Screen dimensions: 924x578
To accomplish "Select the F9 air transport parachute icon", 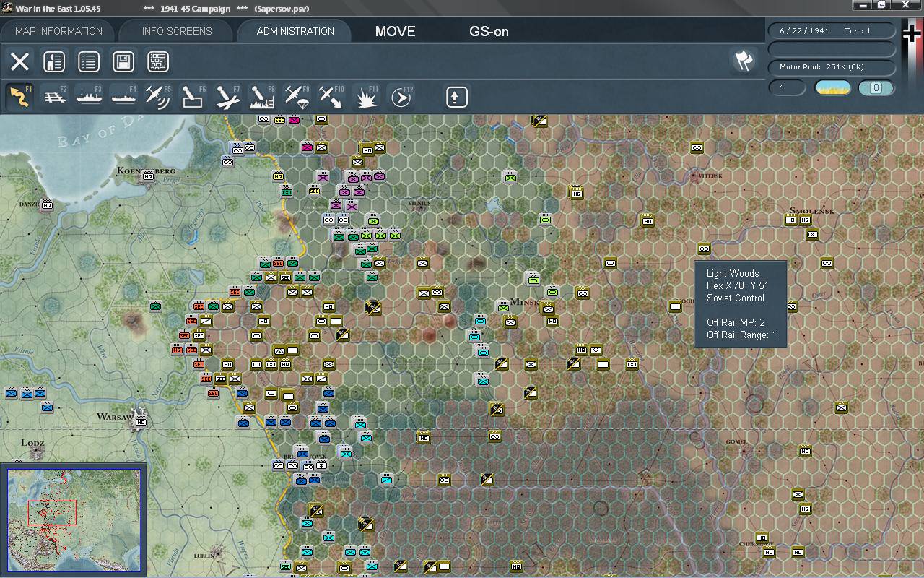I will click(297, 97).
